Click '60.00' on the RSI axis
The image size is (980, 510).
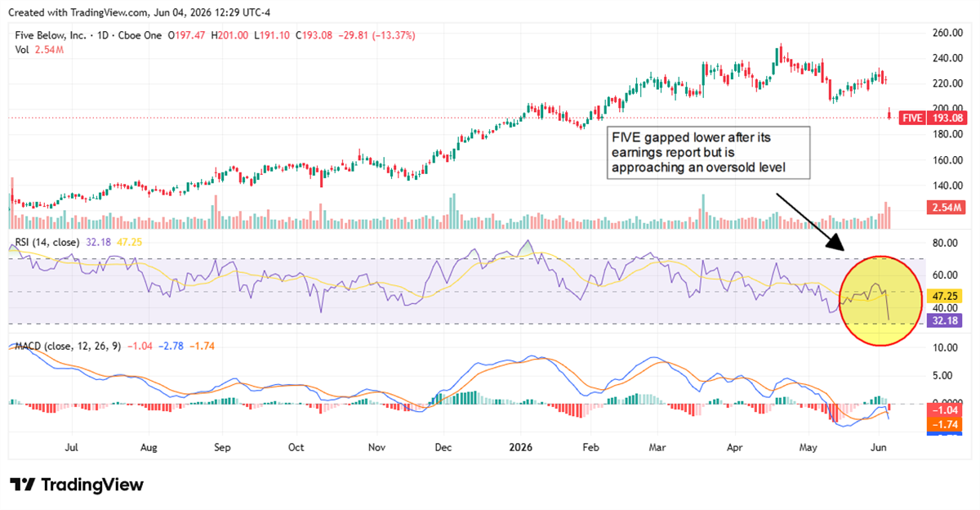(x=944, y=275)
